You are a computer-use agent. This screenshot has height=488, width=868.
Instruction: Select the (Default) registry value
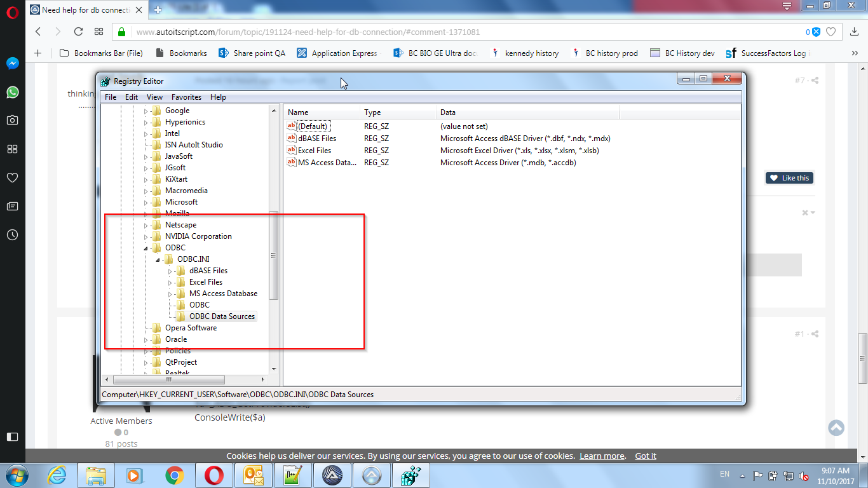[313, 126]
